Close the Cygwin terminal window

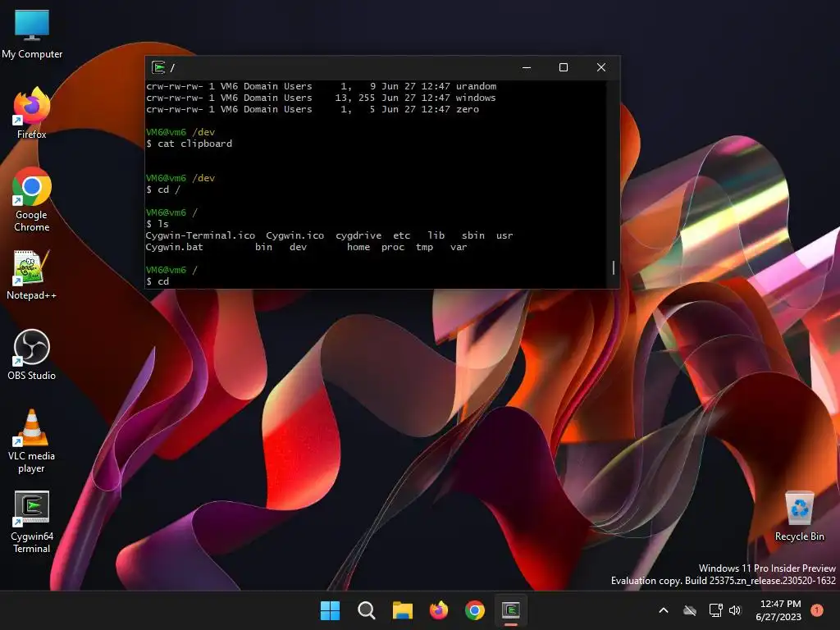(x=601, y=67)
